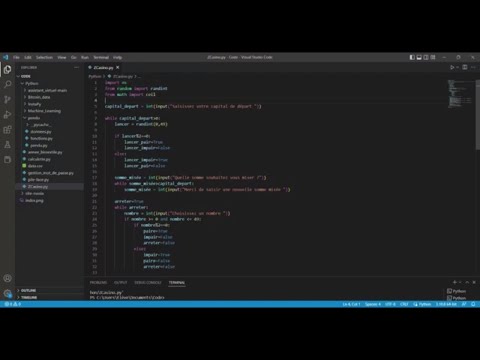Image resolution: width=480 pixels, height=360 pixels.
Task: Switch to the PROBLEMS panel tab
Action: 98,283
